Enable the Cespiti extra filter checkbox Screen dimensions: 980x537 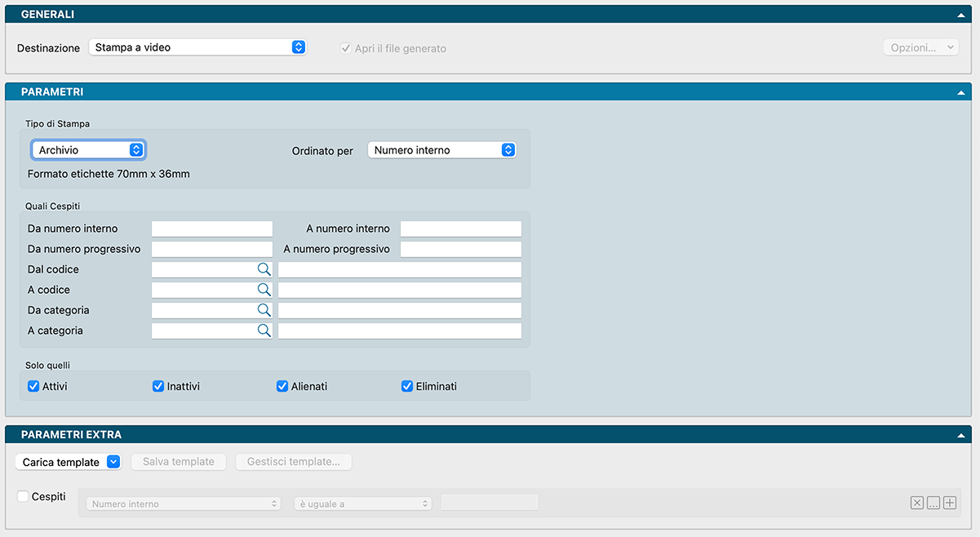pyautogui.click(x=23, y=496)
